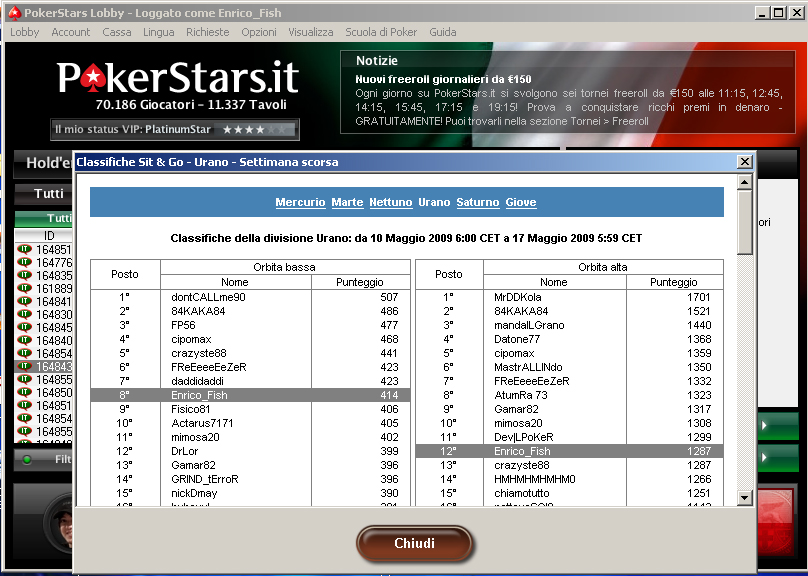Open the Nuovi freeroll giornalieri news headline
Viewport: 808px width, 576px height.
pyautogui.click(x=443, y=79)
